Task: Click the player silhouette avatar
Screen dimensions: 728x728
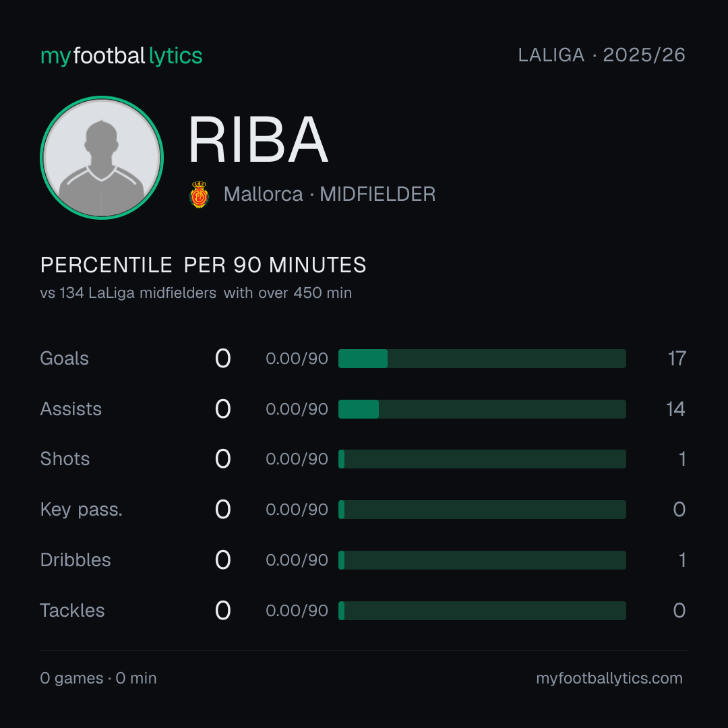Action: (x=102, y=158)
